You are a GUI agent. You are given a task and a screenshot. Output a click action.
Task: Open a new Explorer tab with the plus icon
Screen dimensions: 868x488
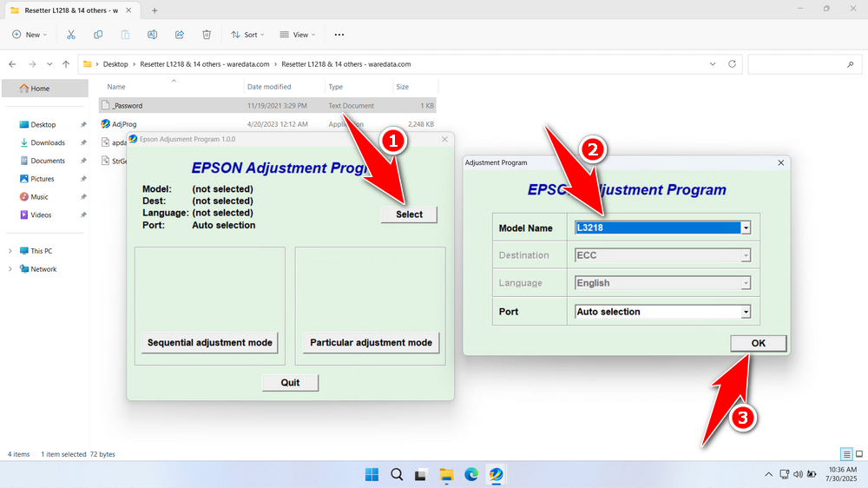(155, 10)
